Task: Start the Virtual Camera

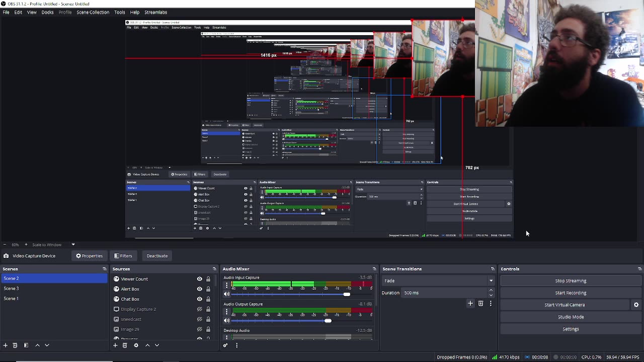Action: click(565, 305)
